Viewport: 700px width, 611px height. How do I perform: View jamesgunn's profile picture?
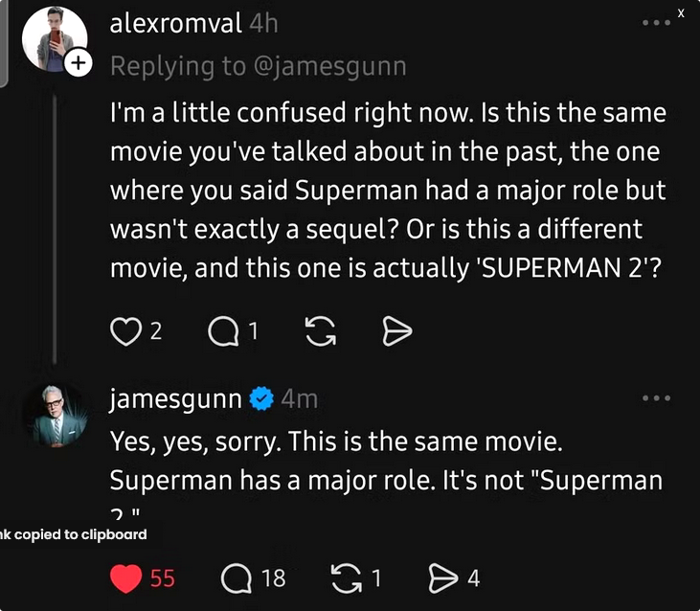[x=55, y=415]
